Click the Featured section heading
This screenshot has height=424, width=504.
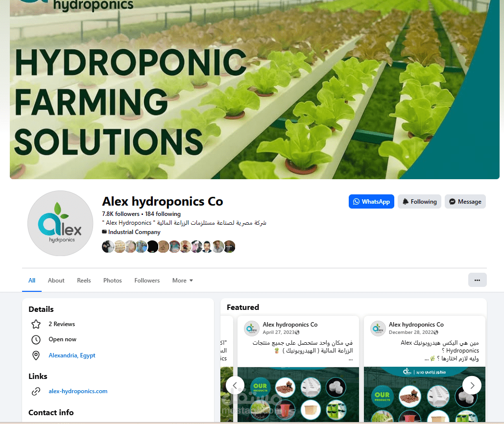pos(242,307)
